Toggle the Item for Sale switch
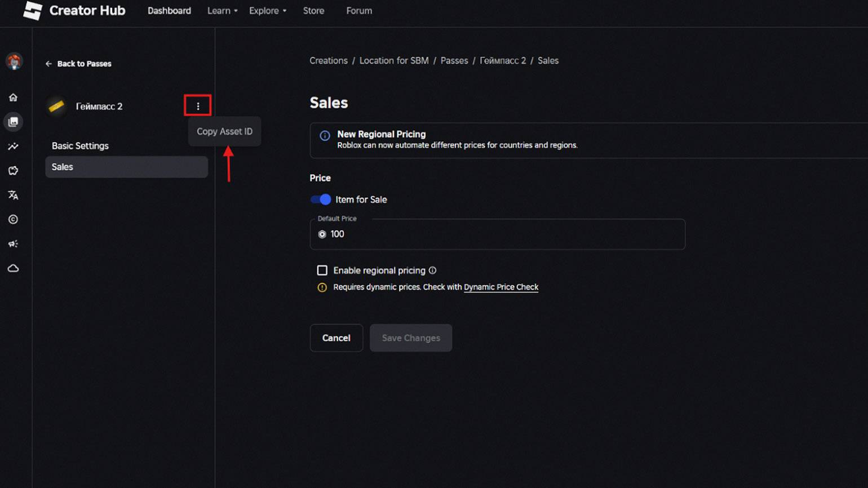Image resolution: width=868 pixels, height=488 pixels. pos(321,199)
